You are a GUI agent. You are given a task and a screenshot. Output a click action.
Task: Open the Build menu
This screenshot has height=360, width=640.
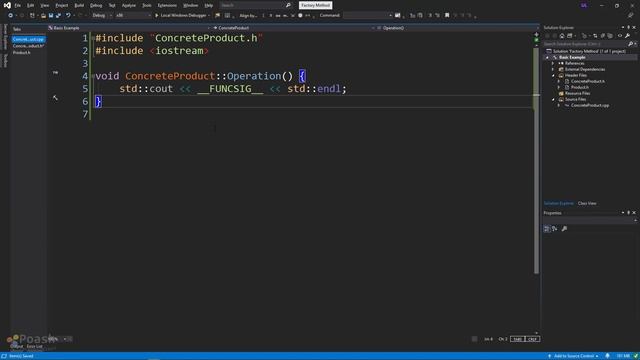coord(79,5)
